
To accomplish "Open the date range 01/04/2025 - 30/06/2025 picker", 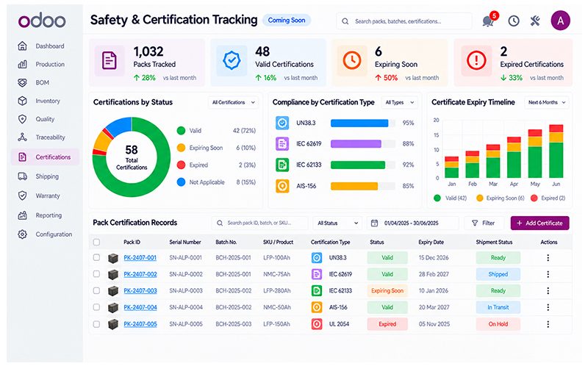I will 412,223.
